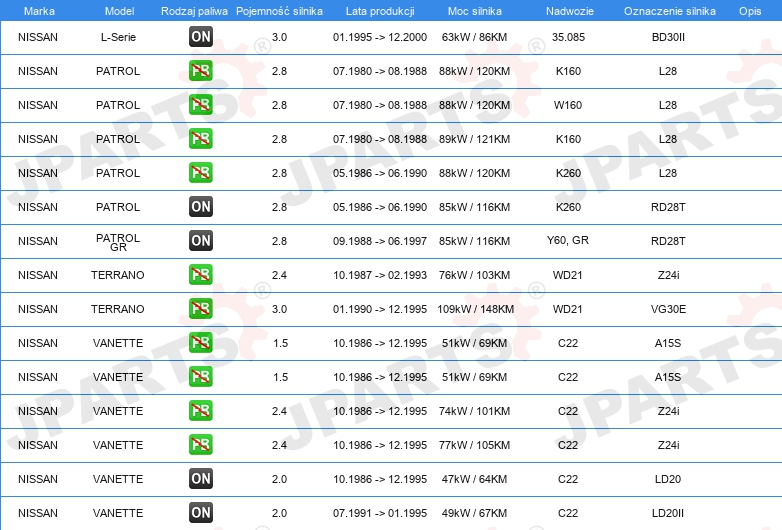Select the 63kW / 86KM power cell
Screen dimensions: 782x530
pyautogui.click(x=474, y=37)
